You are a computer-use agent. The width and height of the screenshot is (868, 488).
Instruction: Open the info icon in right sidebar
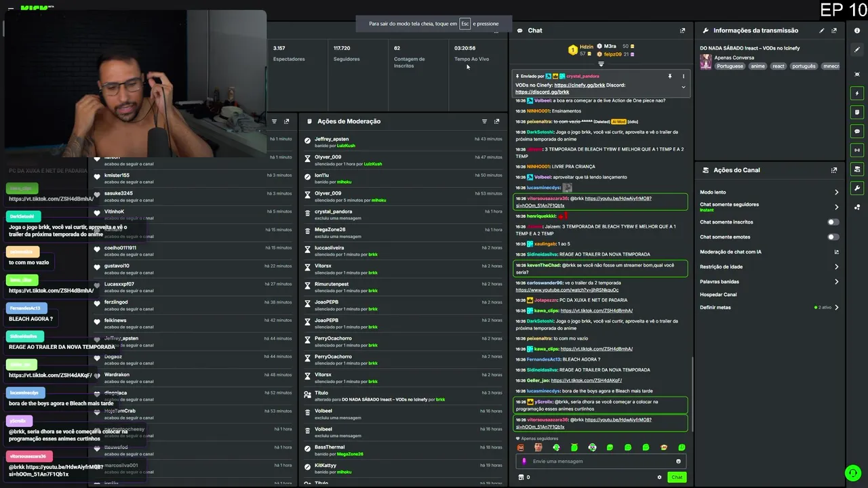tap(857, 30)
